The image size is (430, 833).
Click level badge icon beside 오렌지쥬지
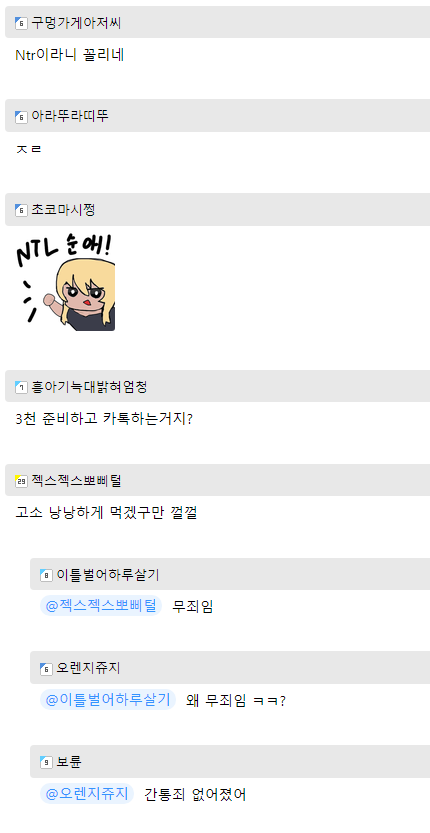[x=46, y=669]
